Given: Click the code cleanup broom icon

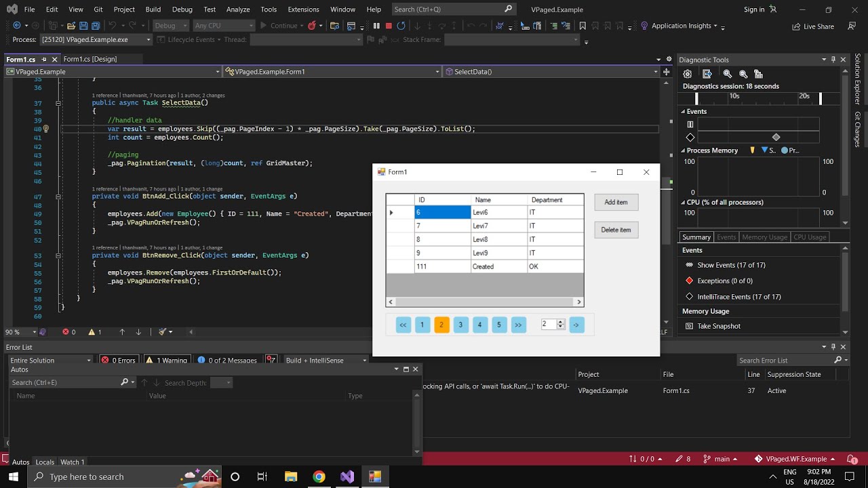Looking at the screenshot, I should pos(162,332).
